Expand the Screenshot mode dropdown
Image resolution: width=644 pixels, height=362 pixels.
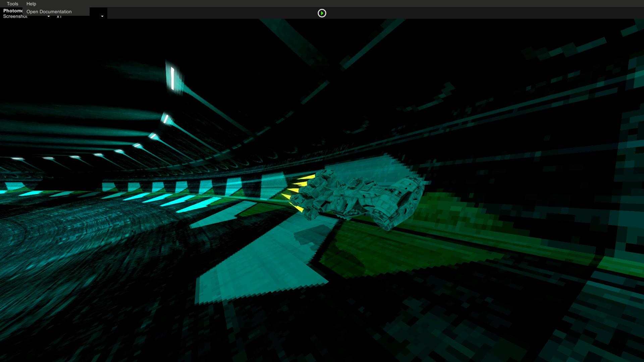pos(26,16)
